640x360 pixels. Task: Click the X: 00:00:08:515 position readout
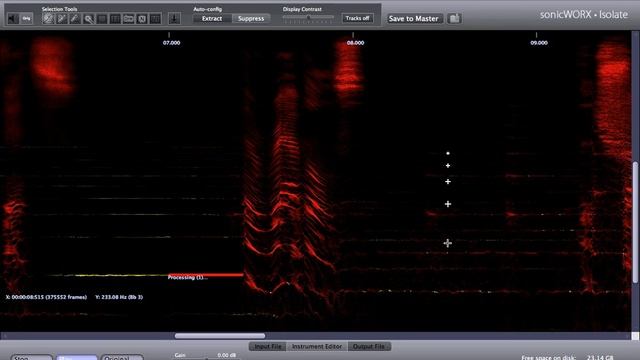46,297
